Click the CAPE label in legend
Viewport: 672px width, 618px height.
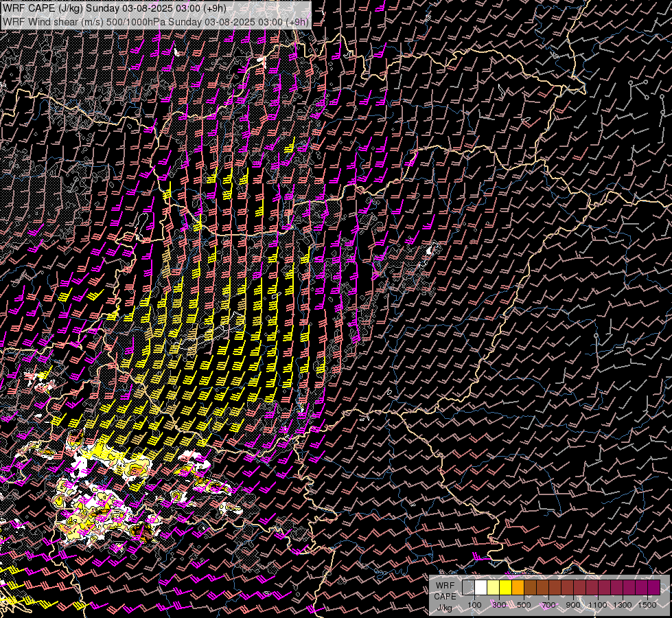pyautogui.click(x=445, y=597)
